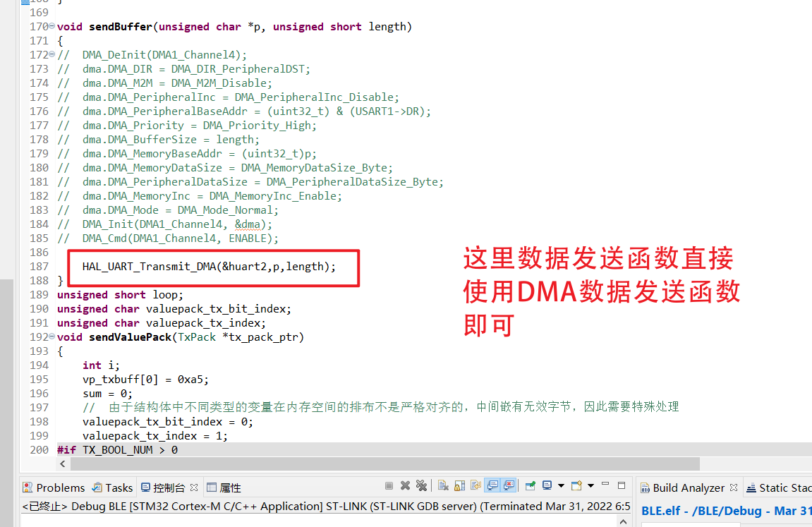
Task: Click console scroll arrow at bottom right
Action: (x=623, y=521)
